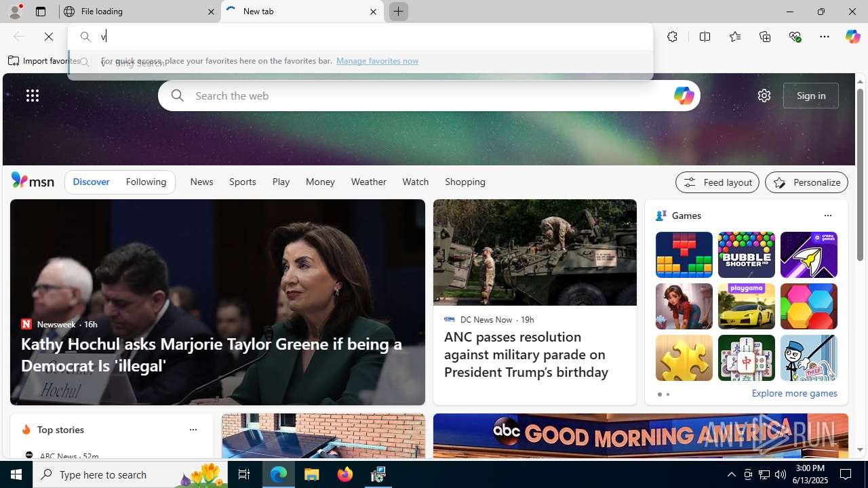Open the block puzzle game tile
868x488 pixels.
click(684, 255)
